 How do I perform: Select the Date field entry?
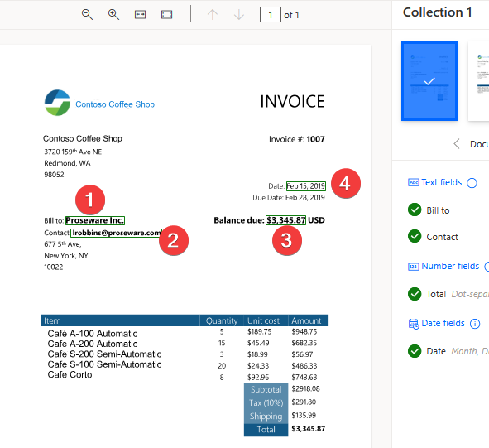[436, 352]
